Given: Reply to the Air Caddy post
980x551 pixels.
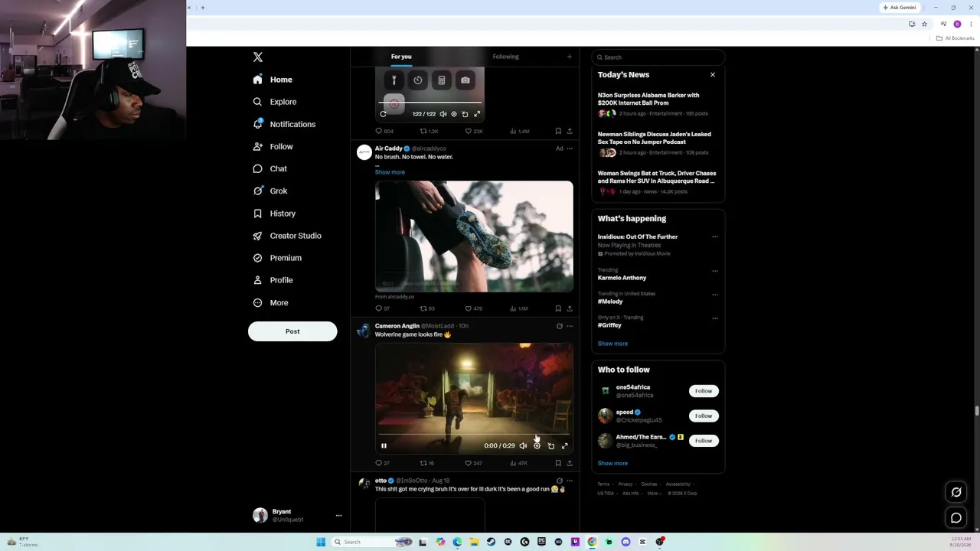Looking at the screenshot, I should pos(382,309).
